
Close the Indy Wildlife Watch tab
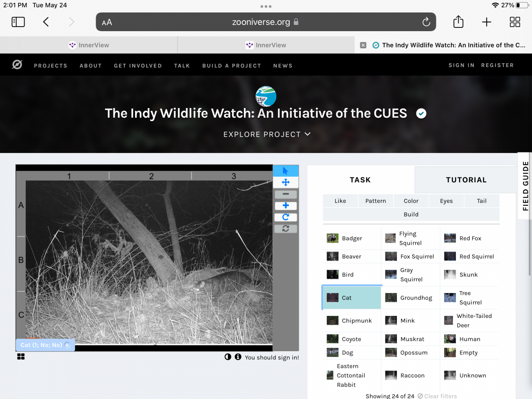point(363,45)
